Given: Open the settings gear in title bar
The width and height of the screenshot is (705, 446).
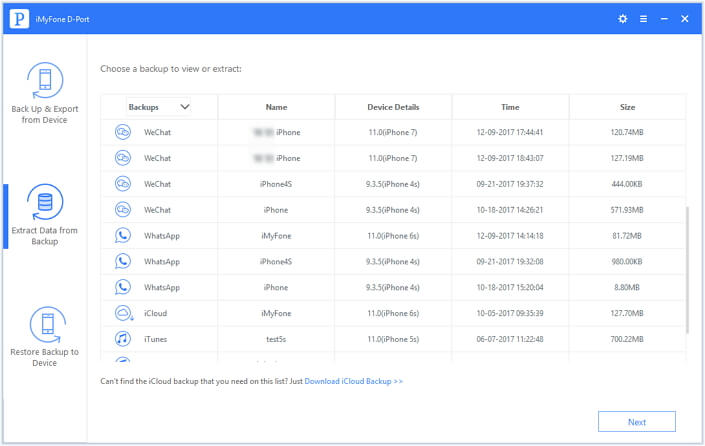Looking at the screenshot, I should point(622,19).
